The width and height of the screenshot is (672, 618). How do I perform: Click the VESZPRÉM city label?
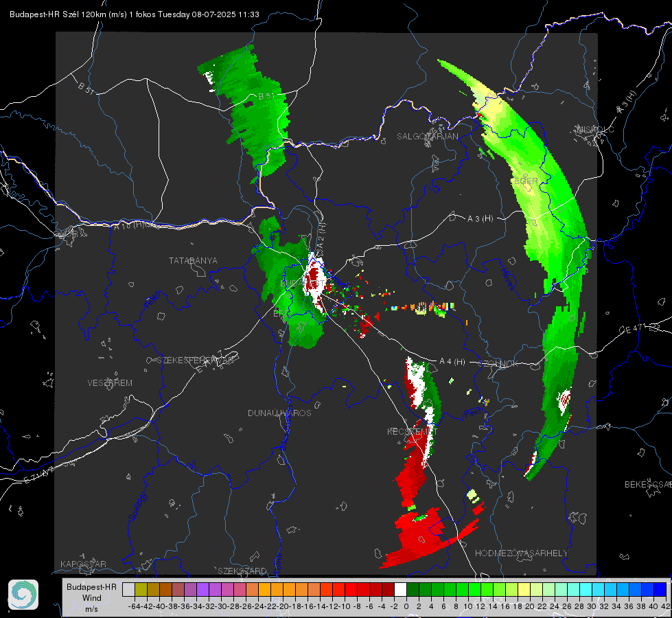tap(110, 382)
